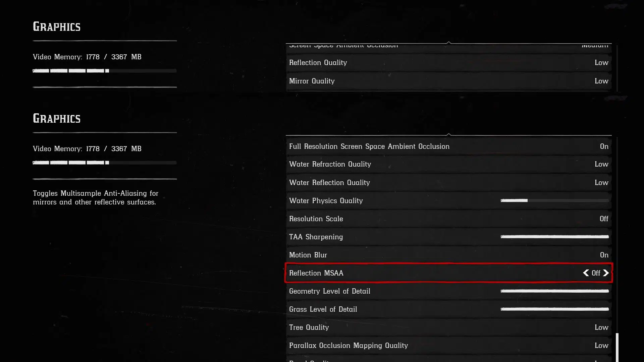Click the settings list scrollbar thumb
The height and width of the screenshot is (362, 644).
pos(617,348)
